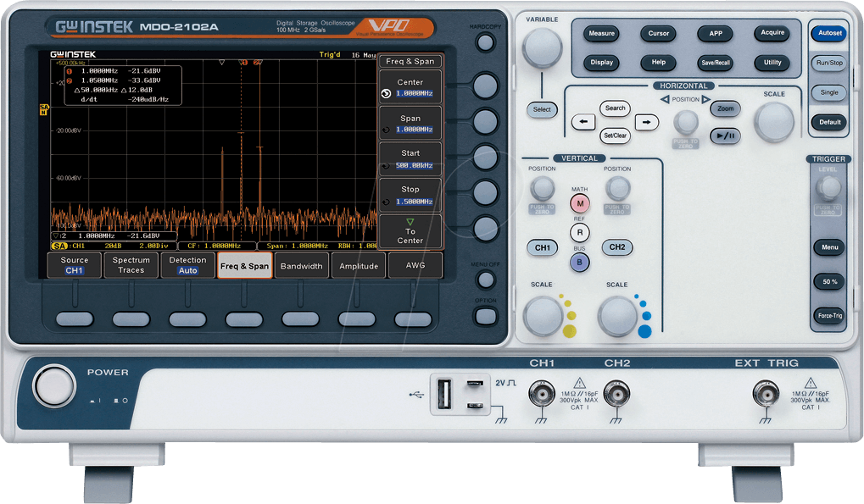Push the Display button

click(x=601, y=62)
